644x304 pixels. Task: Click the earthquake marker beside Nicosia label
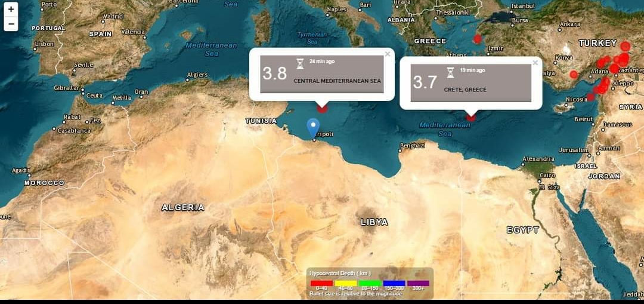(x=590, y=97)
